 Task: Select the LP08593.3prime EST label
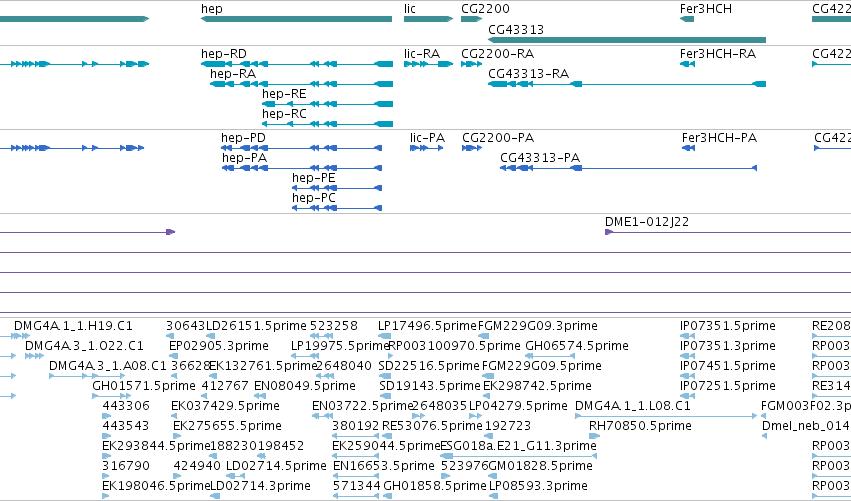538,487
